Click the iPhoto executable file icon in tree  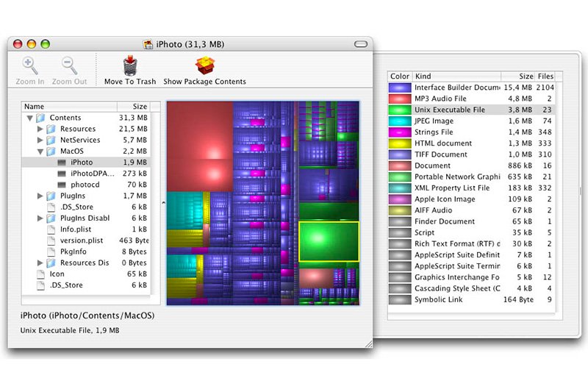[x=62, y=163]
